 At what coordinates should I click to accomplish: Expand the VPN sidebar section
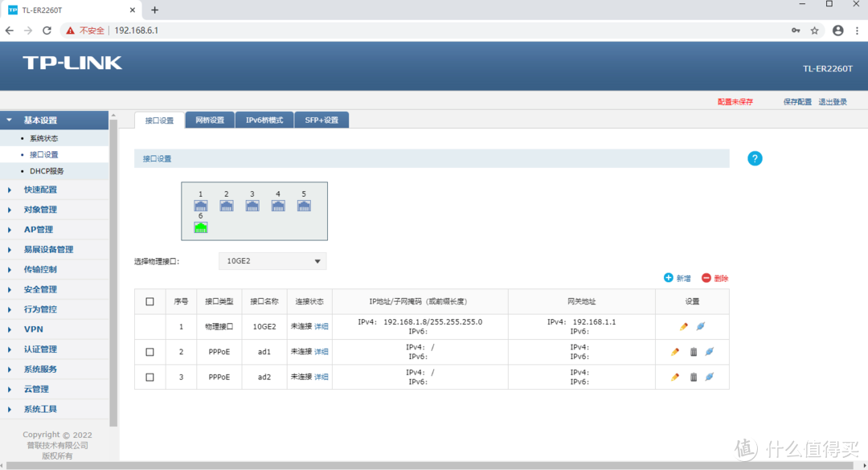coord(34,329)
